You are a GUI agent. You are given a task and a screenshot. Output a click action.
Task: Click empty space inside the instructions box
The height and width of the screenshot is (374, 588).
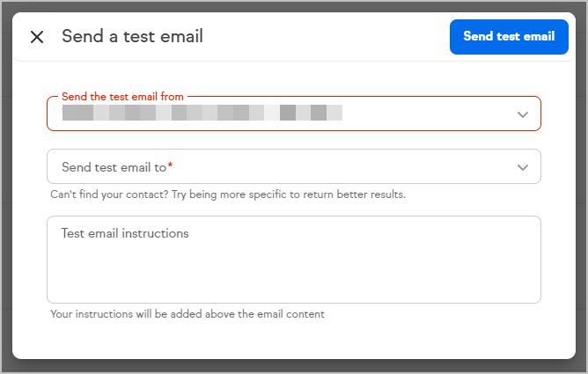click(294, 274)
